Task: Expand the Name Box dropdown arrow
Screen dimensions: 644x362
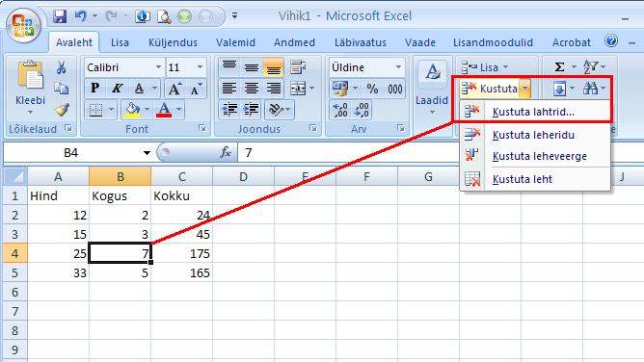Action: 147,153
